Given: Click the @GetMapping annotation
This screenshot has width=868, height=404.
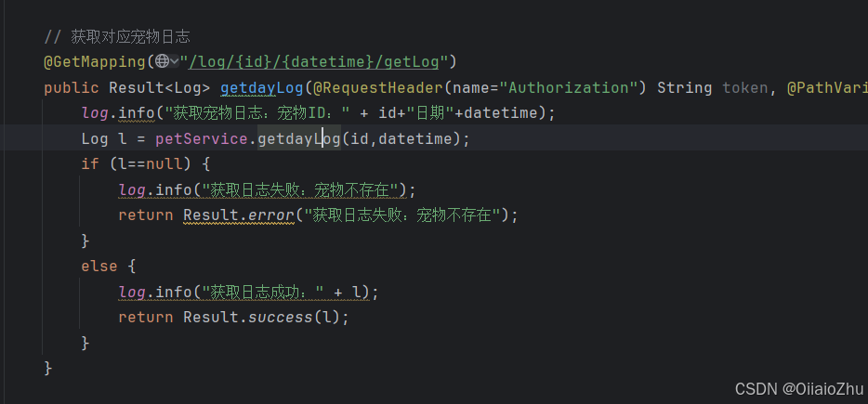Looking at the screenshot, I should (95, 61).
